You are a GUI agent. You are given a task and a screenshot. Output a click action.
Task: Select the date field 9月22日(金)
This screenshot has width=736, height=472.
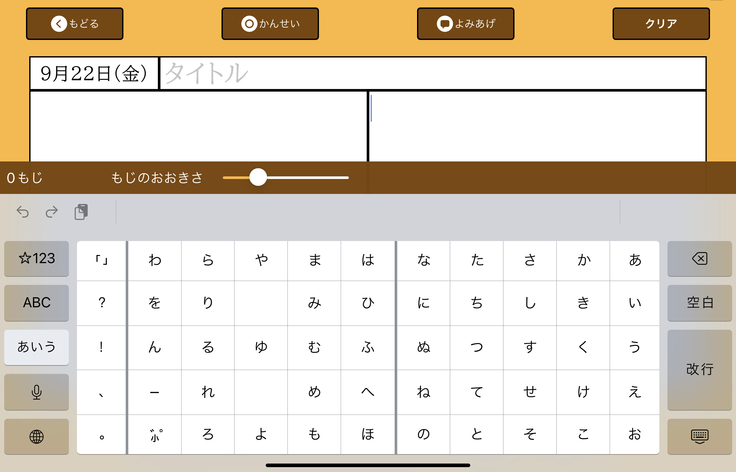pos(94,73)
